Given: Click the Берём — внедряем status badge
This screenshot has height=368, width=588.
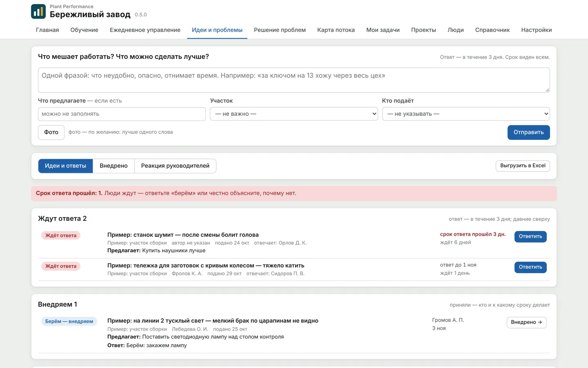Looking at the screenshot, I should click(69, 321).
